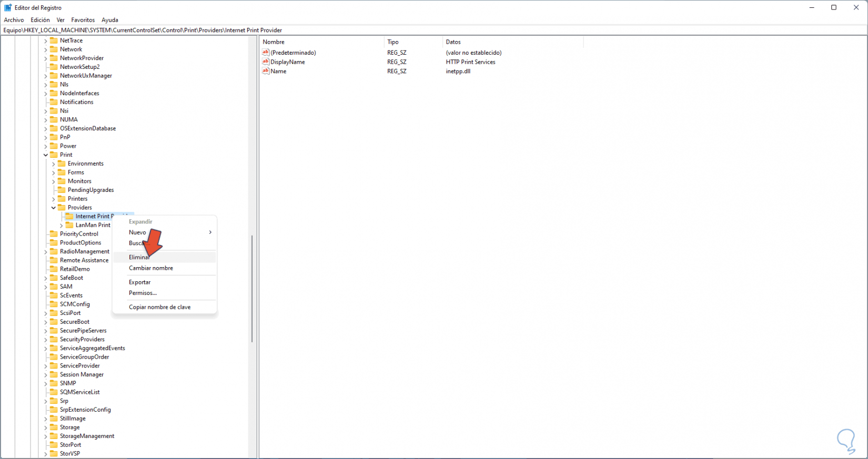Choose Eliminar from the context menu
868x459 pixels.
(165, 257)
